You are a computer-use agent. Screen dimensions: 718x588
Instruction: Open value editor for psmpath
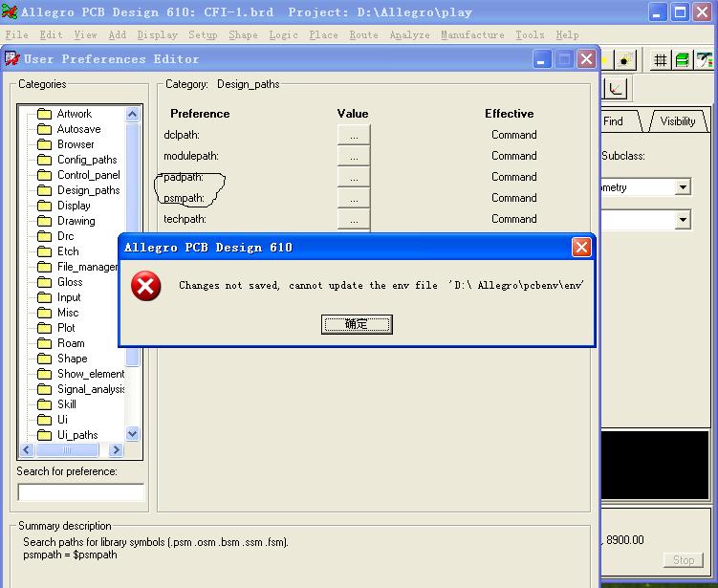(354, 198)
